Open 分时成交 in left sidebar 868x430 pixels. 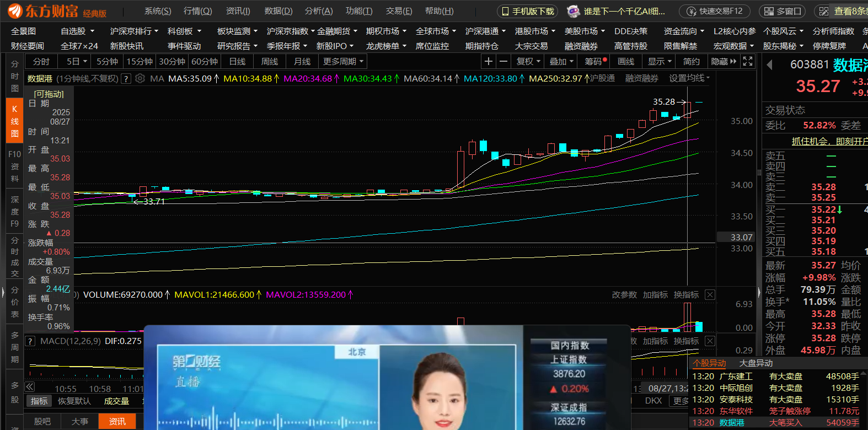14,256
